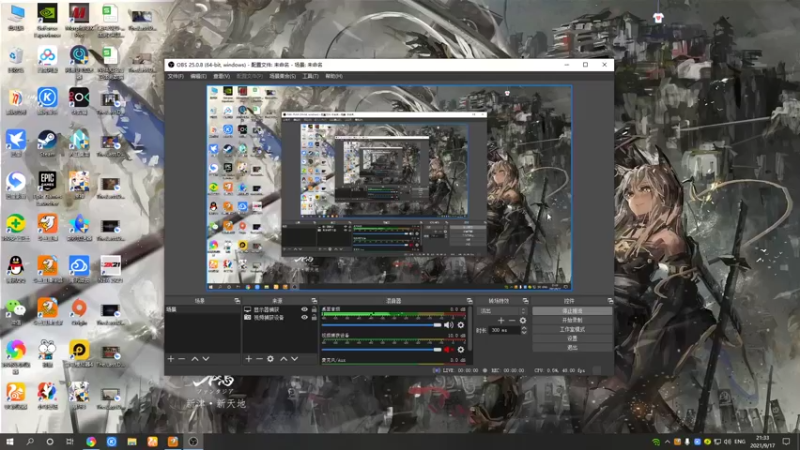Image resolution: width=800 pixels, height=450 pixels.
Task: Mute desktop audio speaker icon
Action: click(x=448, y=325)
